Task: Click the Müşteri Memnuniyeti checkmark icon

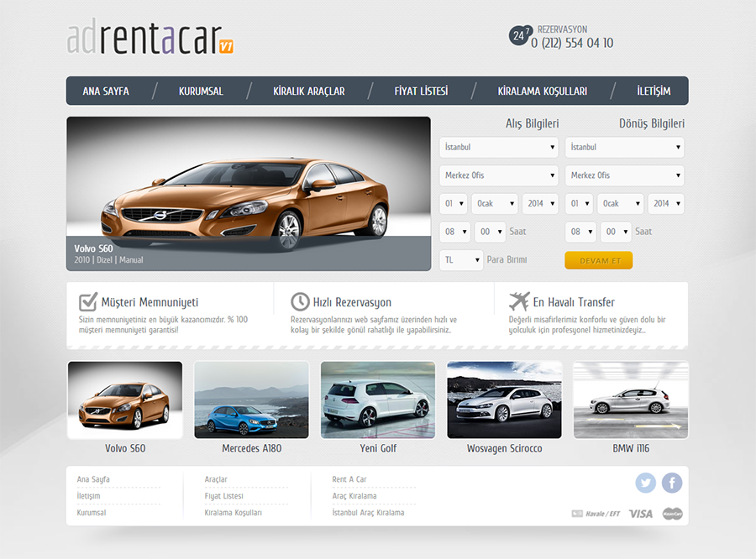Action: click(88, 302)
